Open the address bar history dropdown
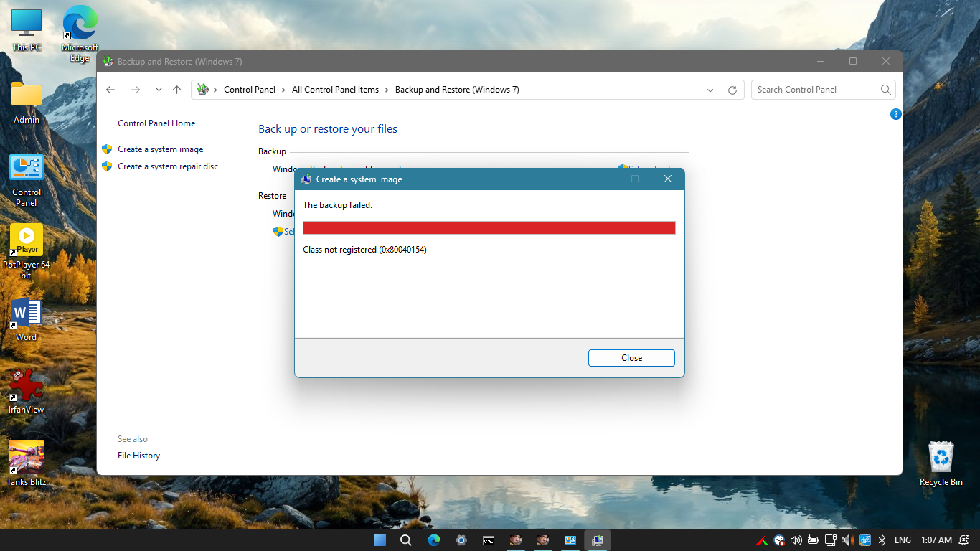Image resolution: width=980 pixels, height=551 pixels. click(710, 90)
